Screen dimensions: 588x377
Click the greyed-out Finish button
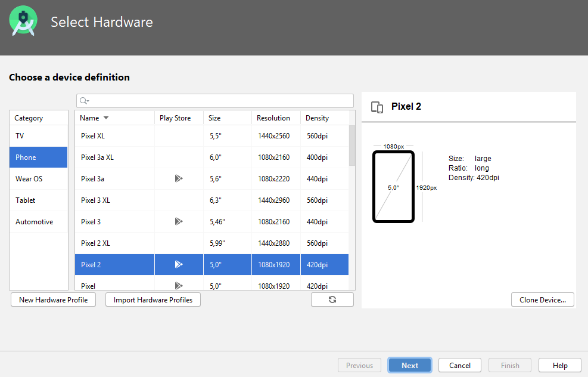pyautogui.click(x=510, y=365)
